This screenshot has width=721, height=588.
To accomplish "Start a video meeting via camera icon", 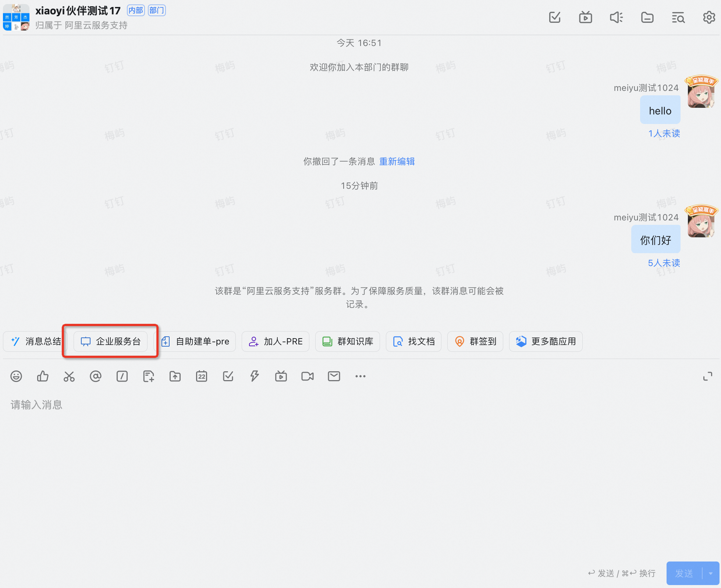I will click(x=308, y=376).
